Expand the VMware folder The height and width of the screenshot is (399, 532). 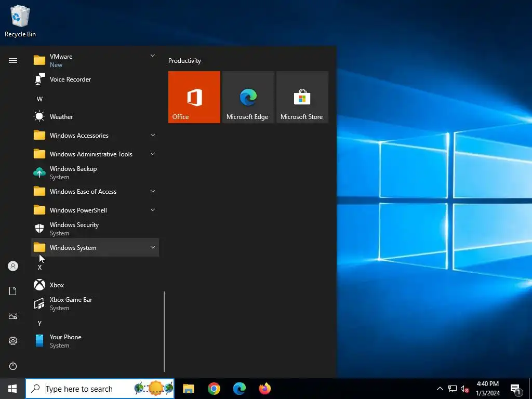pyautogui.click(x=95, y=60)
